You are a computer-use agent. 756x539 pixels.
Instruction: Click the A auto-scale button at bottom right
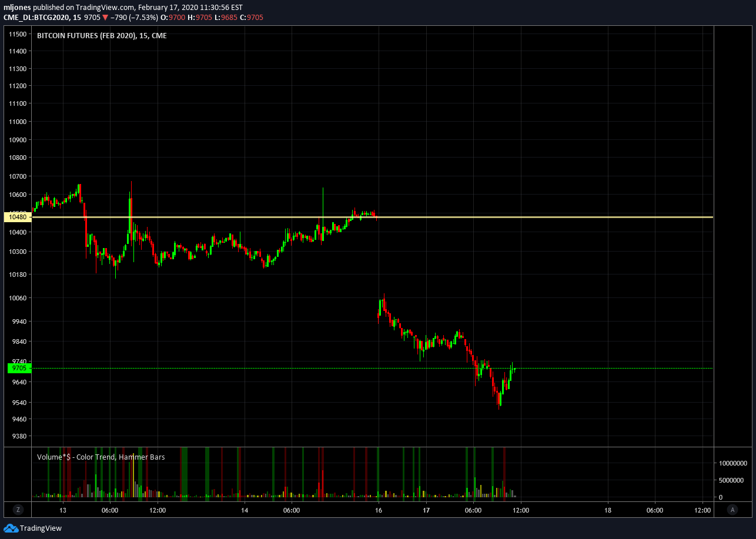[732, 510]
